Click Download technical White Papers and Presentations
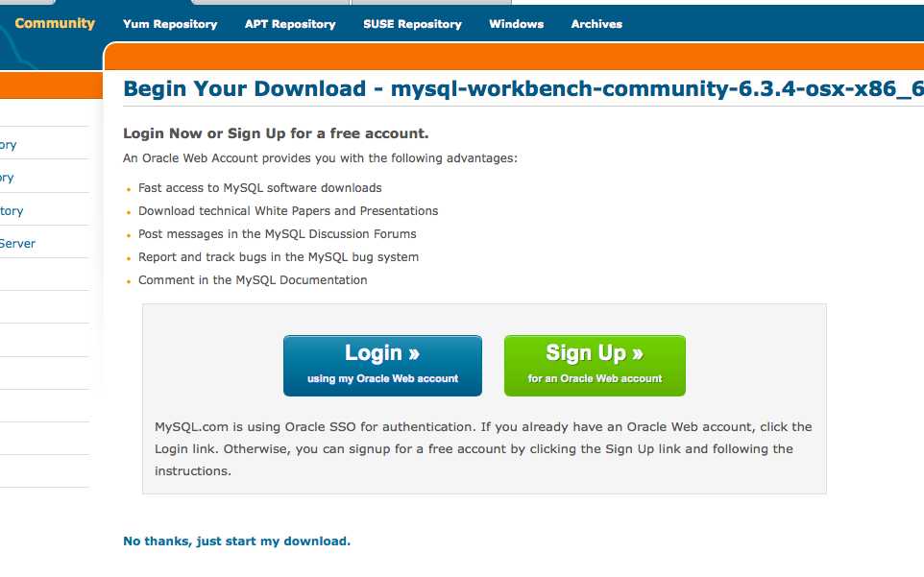Image resolution: width=924 pixels, height=577 pixels. 288,211
